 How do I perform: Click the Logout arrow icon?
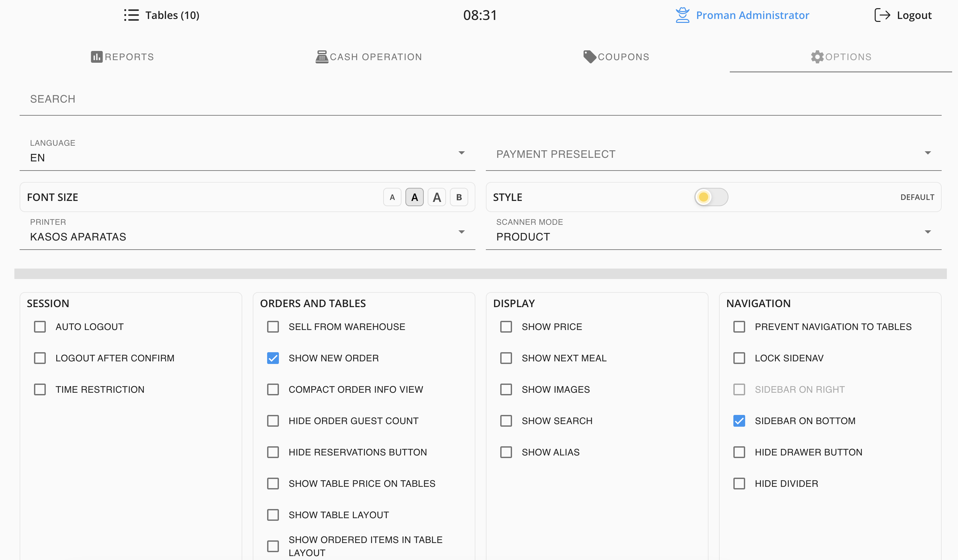pos(882,15)
